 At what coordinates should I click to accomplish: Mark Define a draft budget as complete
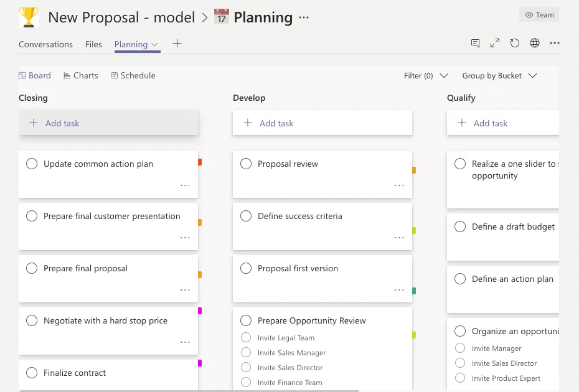460,226
